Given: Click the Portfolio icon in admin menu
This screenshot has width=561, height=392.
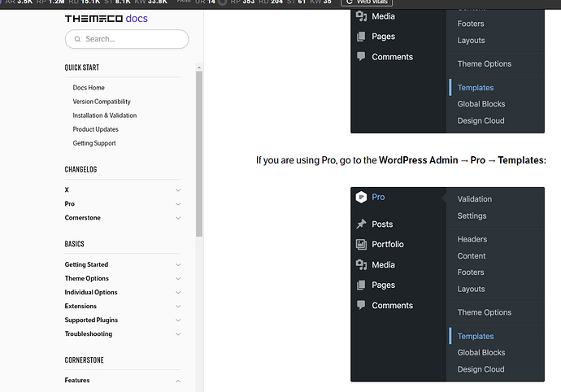Looking at the screenshot, I should click(361, 245).
